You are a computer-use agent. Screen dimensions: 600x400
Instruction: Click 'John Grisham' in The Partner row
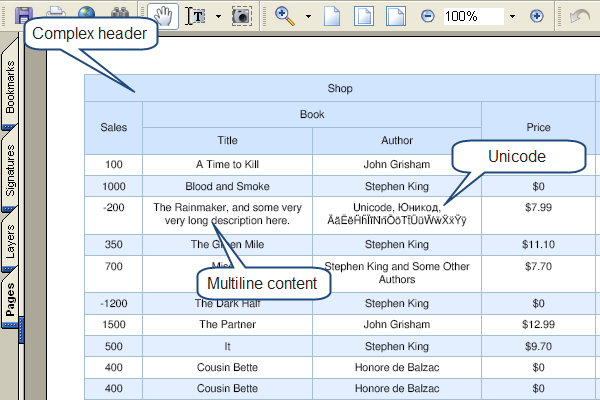coord(397,325)
